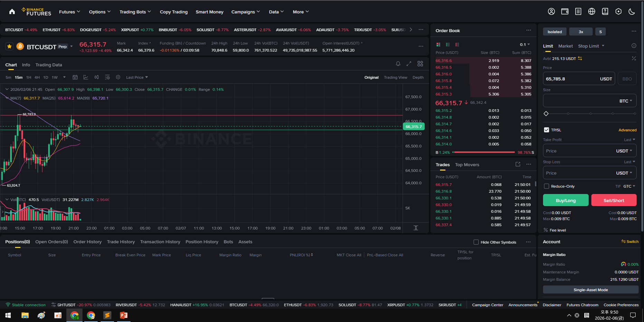
Task: Pop out the Trades panel
Action: coord(518,164)
